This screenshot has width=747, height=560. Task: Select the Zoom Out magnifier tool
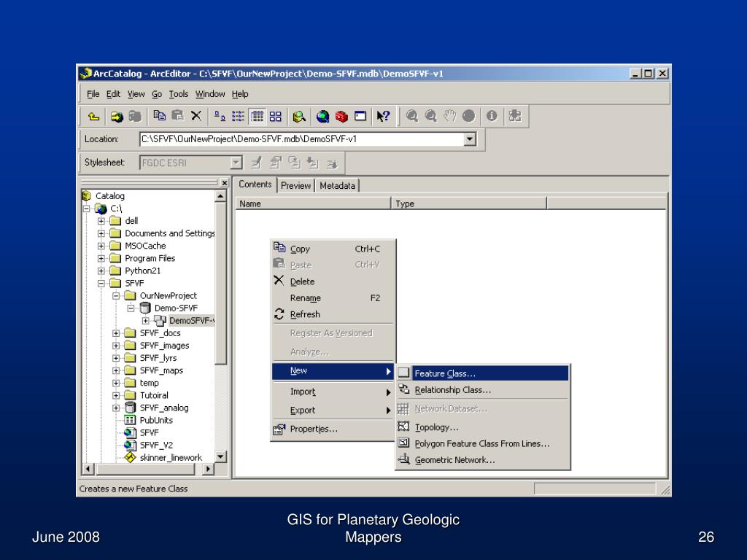click(x=430, y=116)
